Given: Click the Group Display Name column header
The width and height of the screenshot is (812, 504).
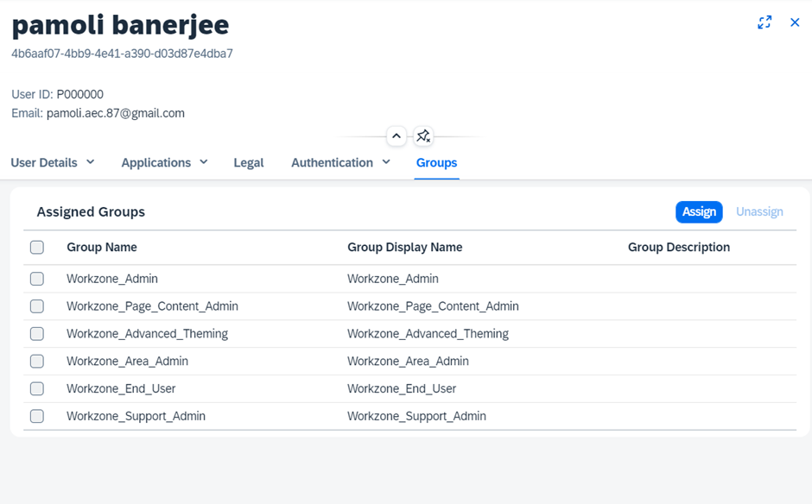Looking at the screenshot, I should (x=404, y=248).
